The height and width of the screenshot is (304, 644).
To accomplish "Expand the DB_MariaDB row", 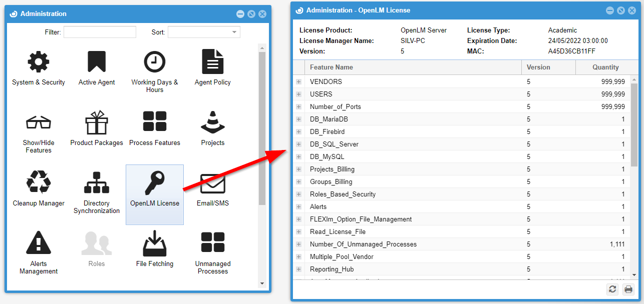I will [x=299, y=119].
